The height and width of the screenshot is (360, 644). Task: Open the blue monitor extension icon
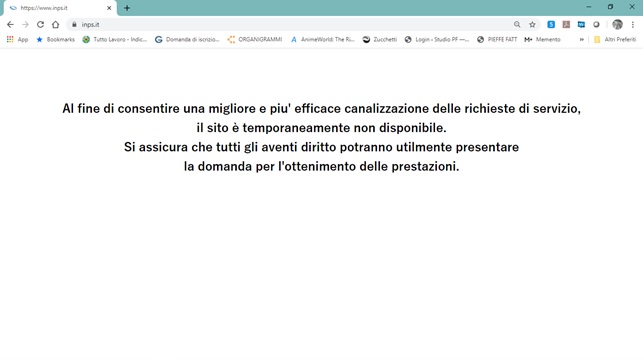coord(581,25)
